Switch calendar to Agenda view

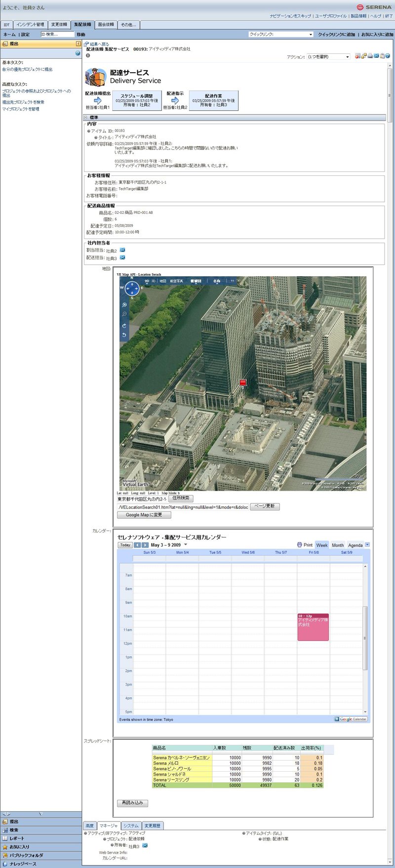(355, 545)
